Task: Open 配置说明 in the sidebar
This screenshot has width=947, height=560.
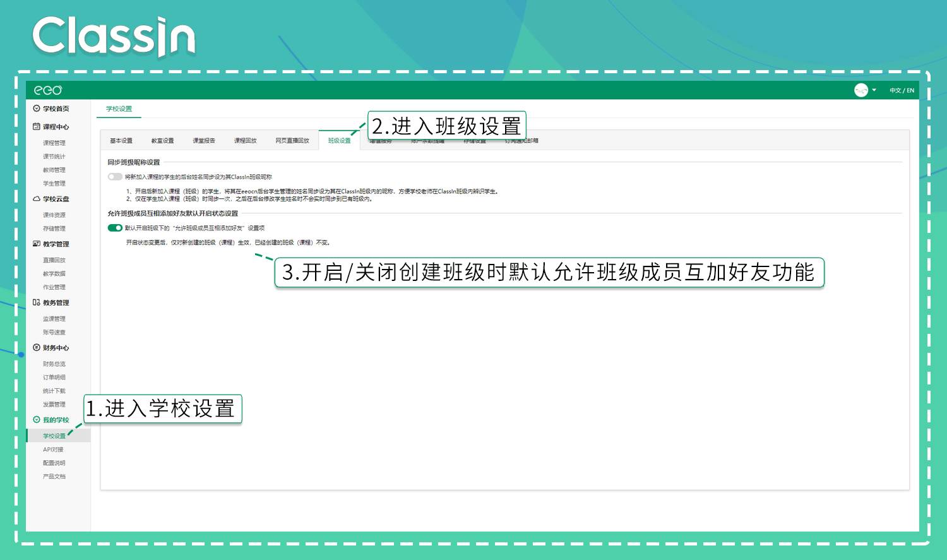Action: [x=54, y=463]
